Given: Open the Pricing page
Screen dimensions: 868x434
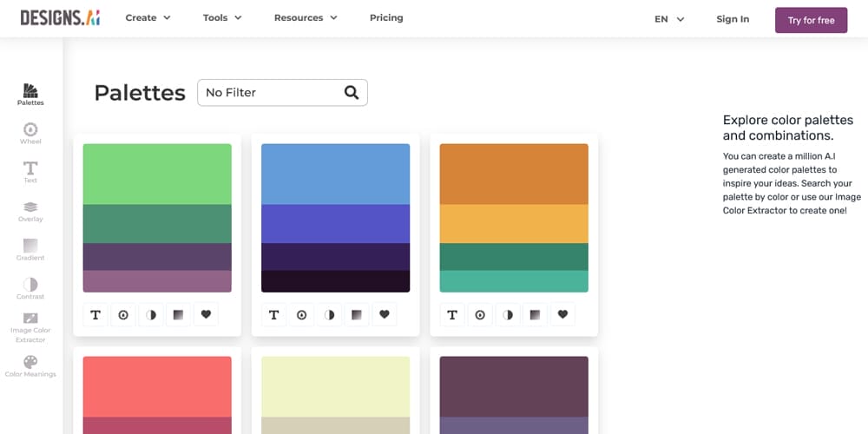Looking at the screenshot, I should tap(386, 17).
